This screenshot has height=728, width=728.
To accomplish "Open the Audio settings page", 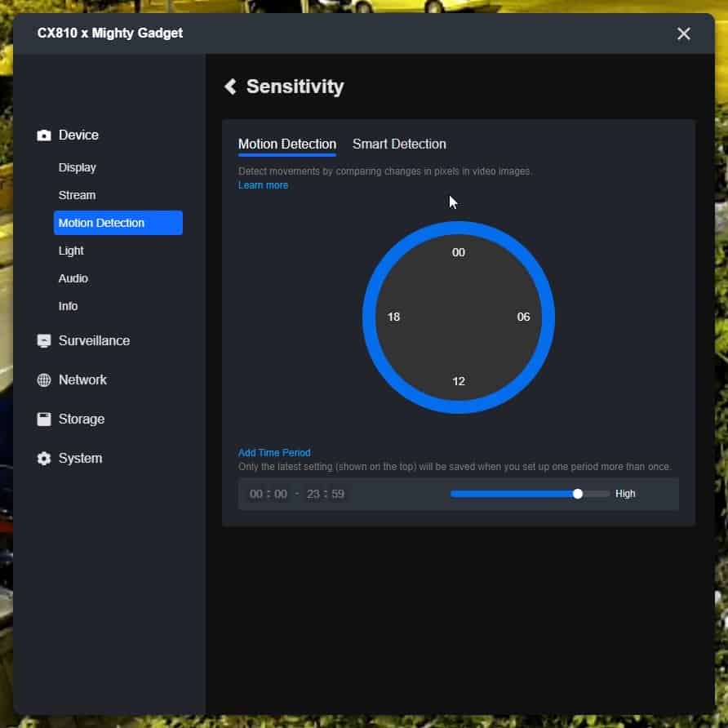I will point(73,278).
